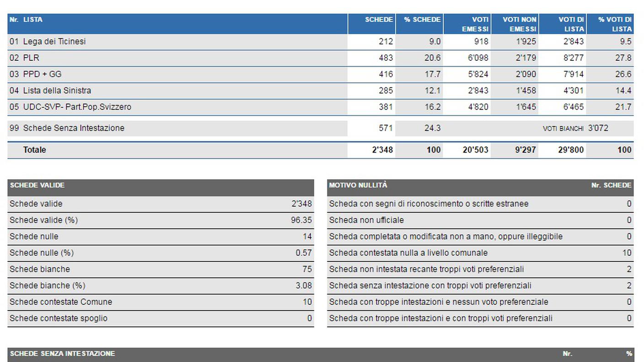This screenshot has width=644, height=362.
Task: Select the 96.35 valid percentage value
Action: [x=301, y=220]
